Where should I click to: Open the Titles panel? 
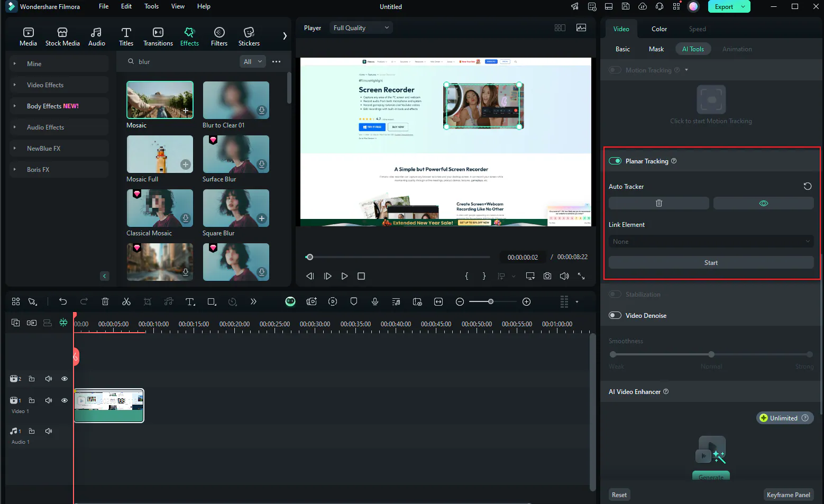126,36
